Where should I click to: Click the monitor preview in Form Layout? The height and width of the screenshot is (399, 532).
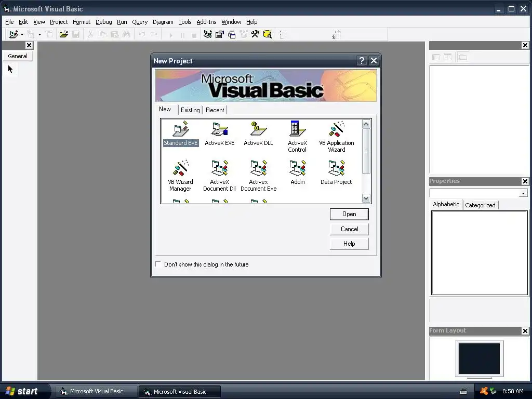(x=480, y=359)
